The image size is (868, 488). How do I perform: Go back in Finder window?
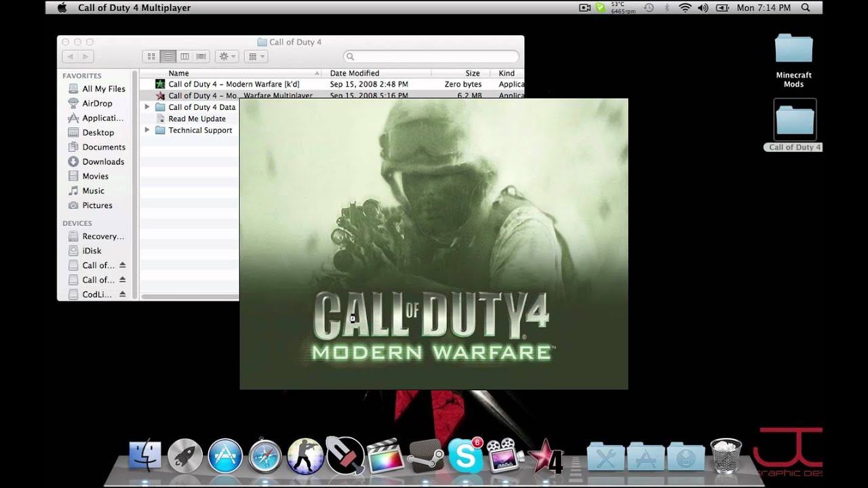coord(70,57)
